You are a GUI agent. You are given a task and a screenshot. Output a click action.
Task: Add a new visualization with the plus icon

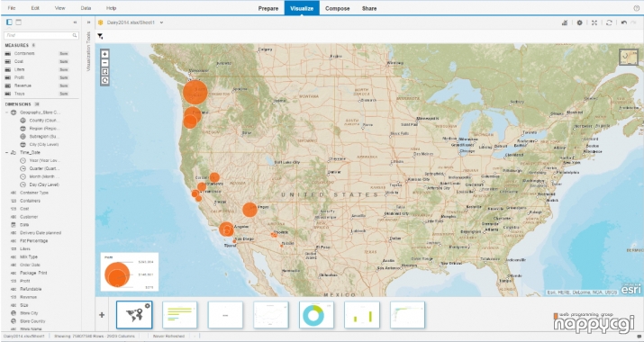(x=102, y=315)
